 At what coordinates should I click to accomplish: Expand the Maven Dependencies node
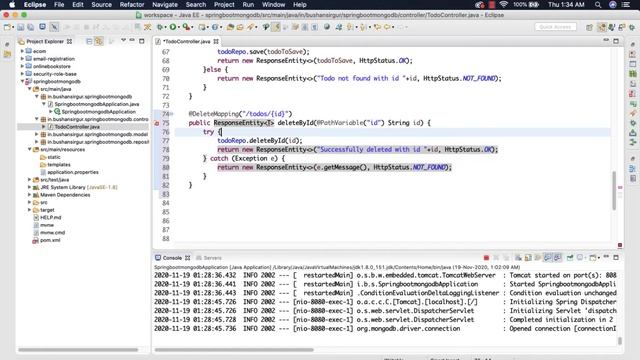coord(29,195)
